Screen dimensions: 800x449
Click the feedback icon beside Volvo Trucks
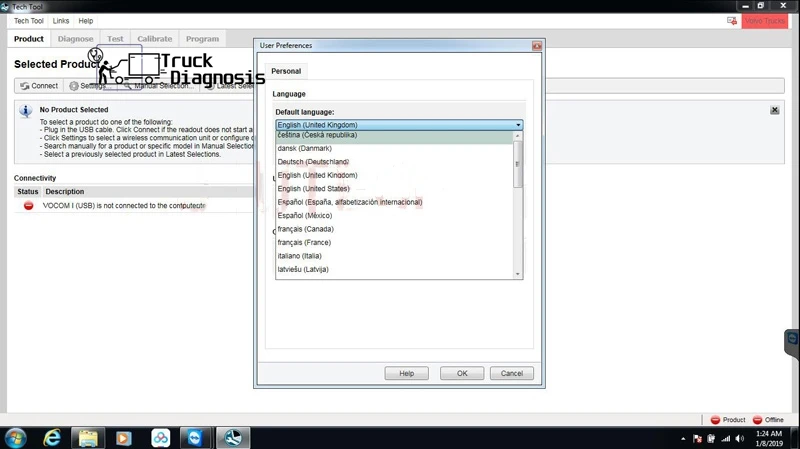[732, 21]
